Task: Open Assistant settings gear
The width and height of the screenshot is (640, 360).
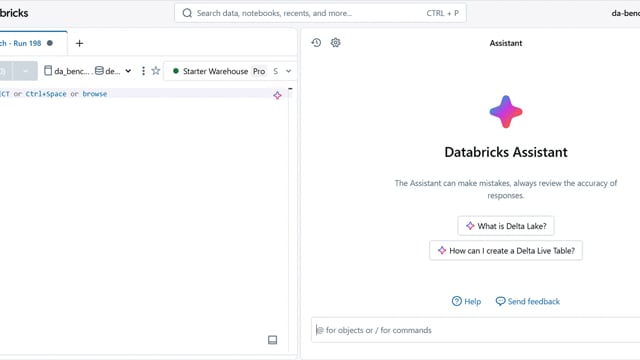Action: pos(336,42)
